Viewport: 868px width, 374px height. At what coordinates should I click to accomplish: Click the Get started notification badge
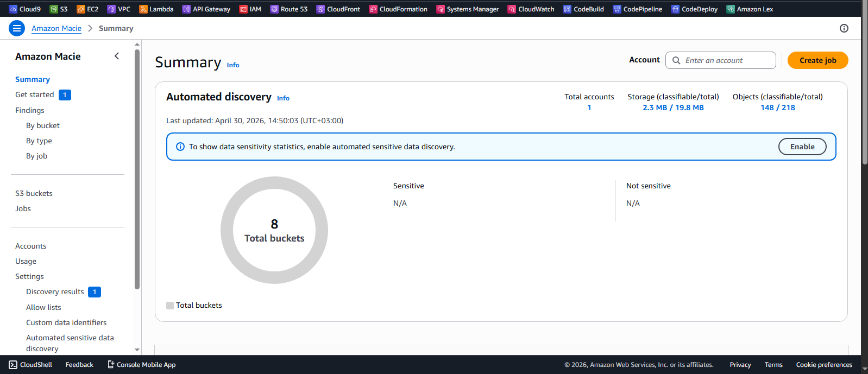click(x=65, y=95)
